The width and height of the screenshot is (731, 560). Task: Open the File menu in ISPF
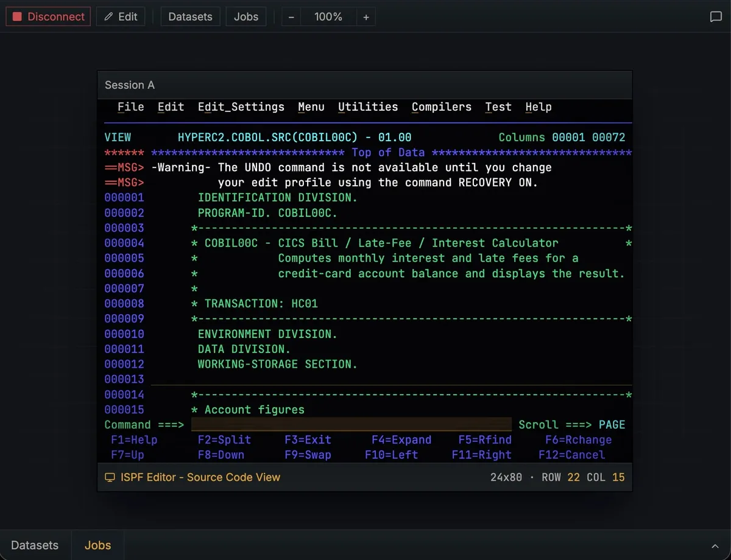pos(130,107)
